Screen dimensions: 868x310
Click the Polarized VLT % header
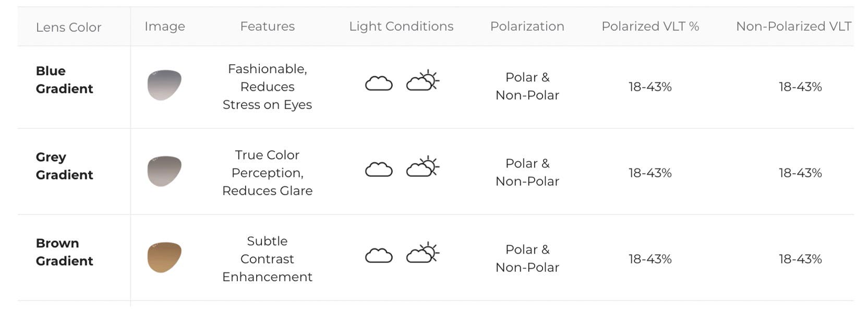coord(650,26)
